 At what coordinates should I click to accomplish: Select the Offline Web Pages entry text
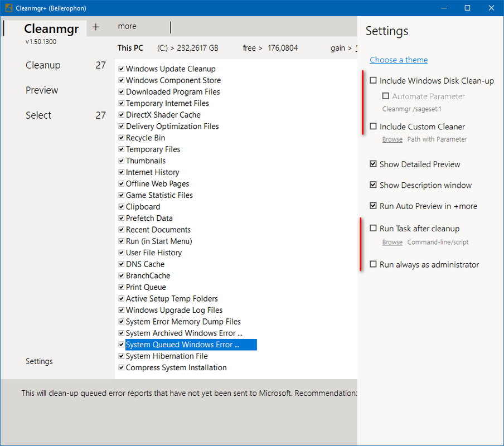tap(157, 184)
